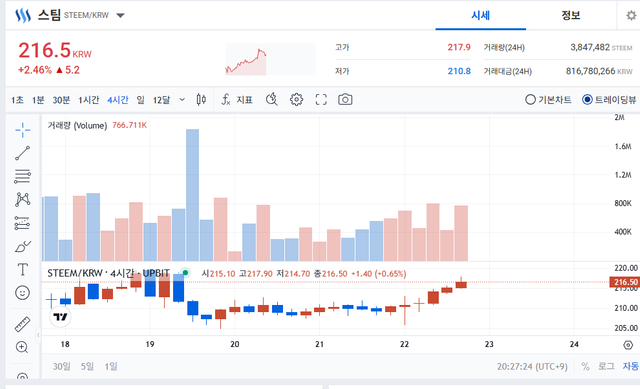Select the 12달 interval
Viewport: 640px width, 389px height.
point(161,100)
